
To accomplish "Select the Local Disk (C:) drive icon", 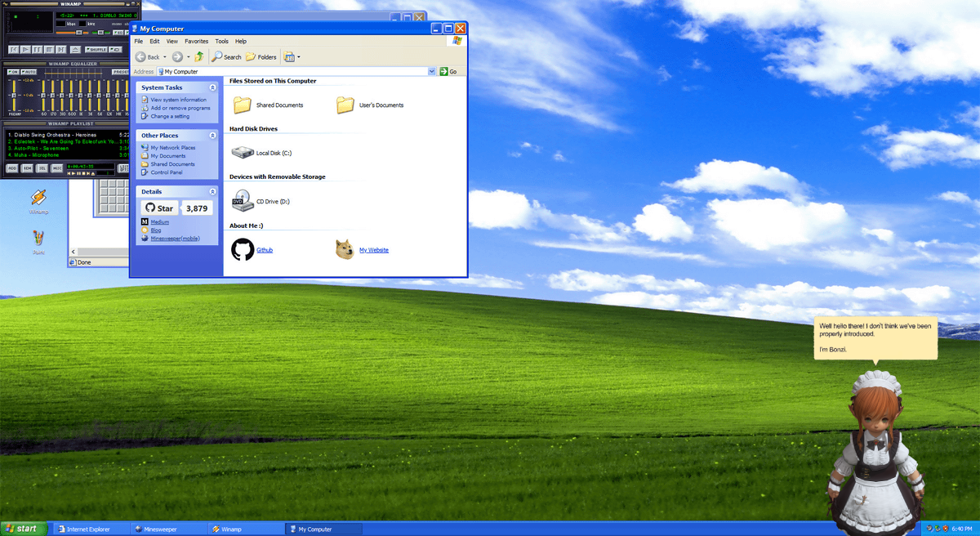I will pyautogui.click(x=243, y=153).
